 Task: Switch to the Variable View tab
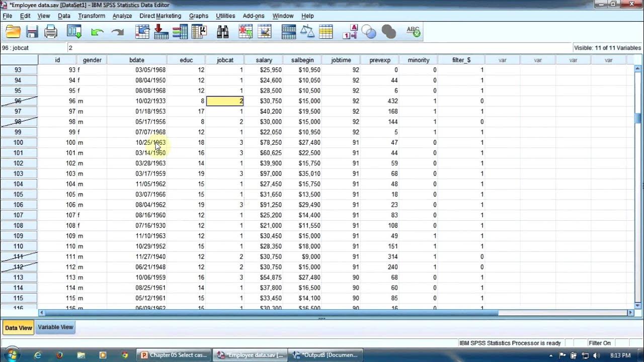[x=55, y=327]
